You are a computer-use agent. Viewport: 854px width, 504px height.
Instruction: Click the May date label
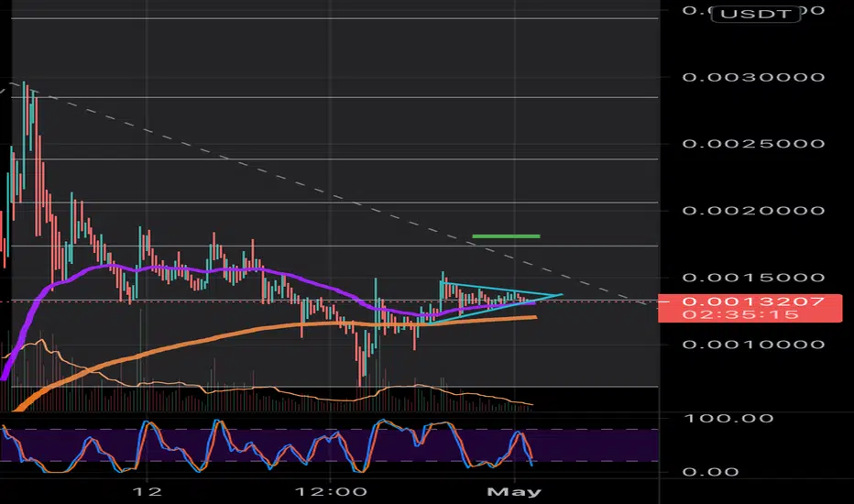pyautogui.click(x=514, y=492)
